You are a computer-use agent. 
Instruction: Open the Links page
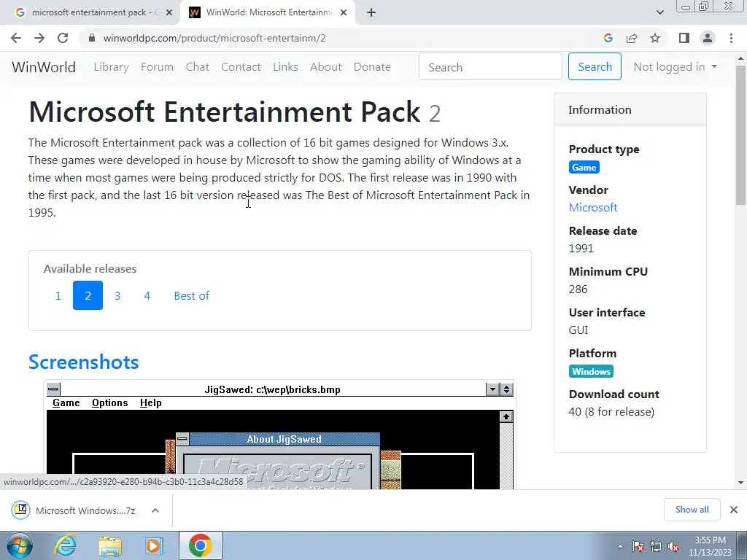coord(285,67)
